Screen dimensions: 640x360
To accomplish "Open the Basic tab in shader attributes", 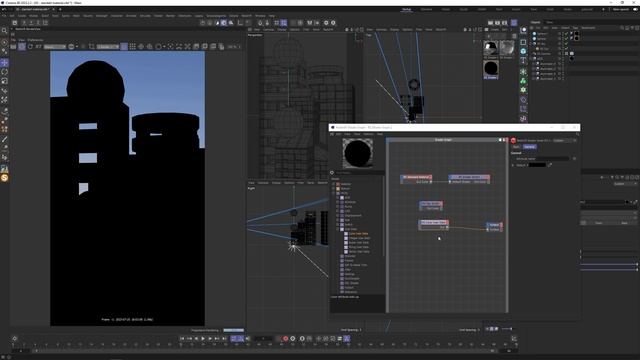I will pyautogui.click(x=516, y=147).
